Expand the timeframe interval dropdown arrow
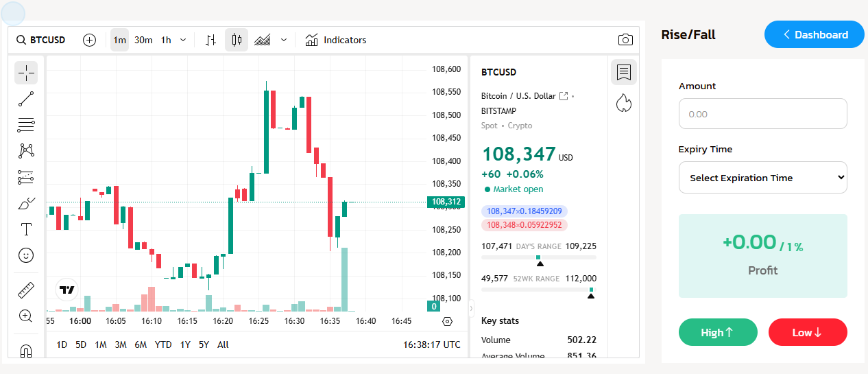Image resolution: width=868 pixels, height=374 pixels. (x=183, y=40)
